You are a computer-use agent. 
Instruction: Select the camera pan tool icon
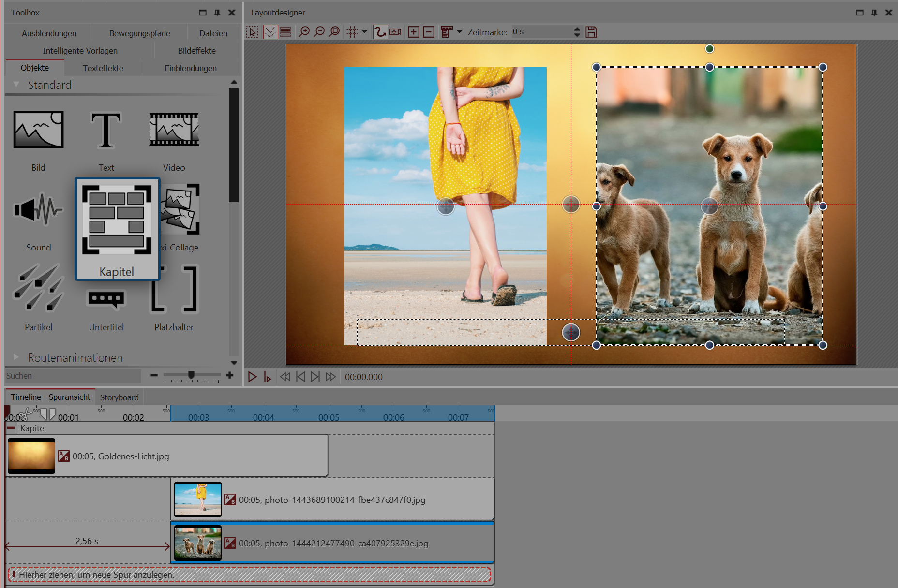[x=395, y=32]
